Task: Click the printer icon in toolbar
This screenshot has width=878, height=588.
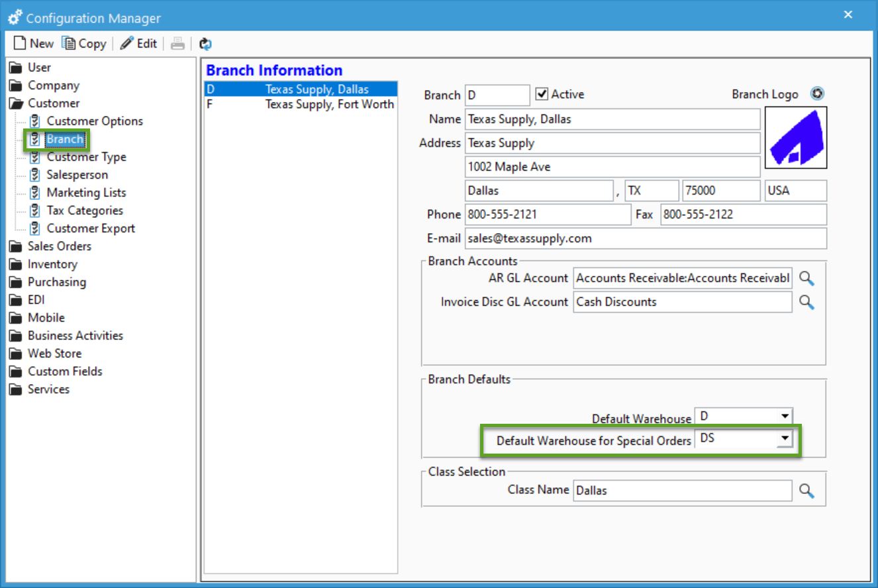Action: (177, 44)
